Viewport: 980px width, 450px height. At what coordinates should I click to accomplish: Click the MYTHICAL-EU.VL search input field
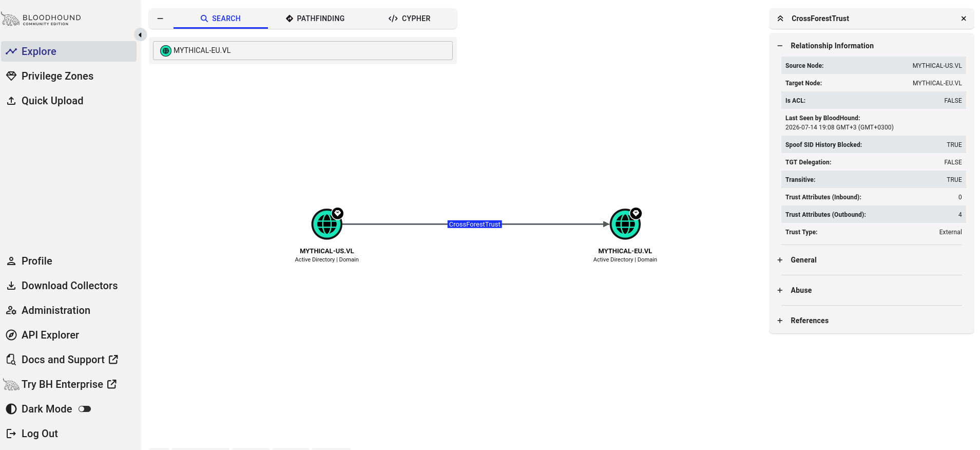pos(303,50)
